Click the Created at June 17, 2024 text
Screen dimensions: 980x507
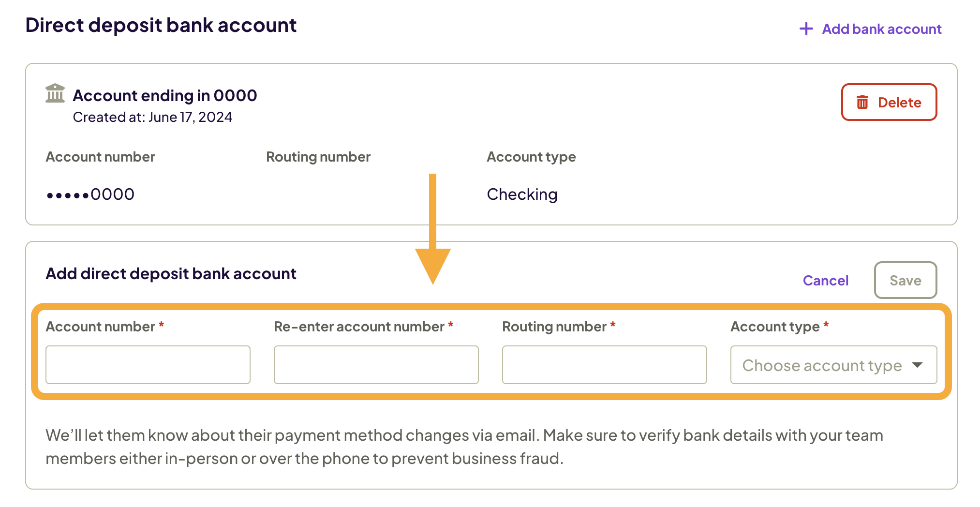(x=152, y=118)
